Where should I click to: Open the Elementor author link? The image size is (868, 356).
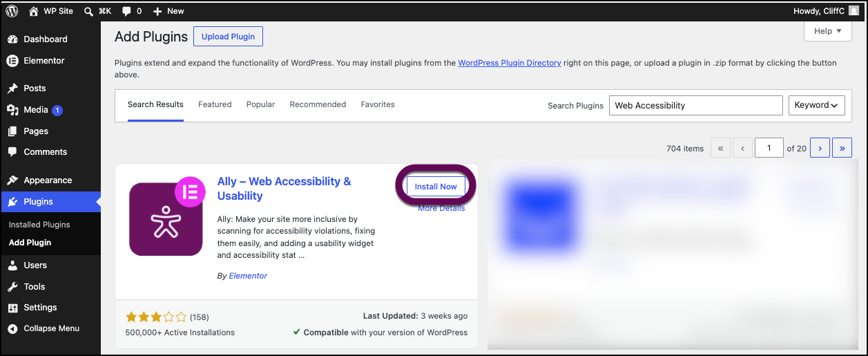(248, 276)
